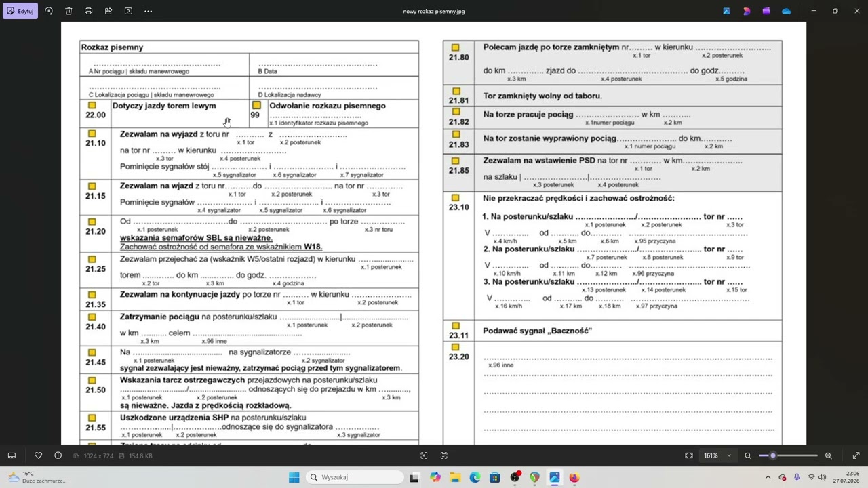Launch visual search on the image
This screenshot has width=868, height=488.
[x=424, y=455]
